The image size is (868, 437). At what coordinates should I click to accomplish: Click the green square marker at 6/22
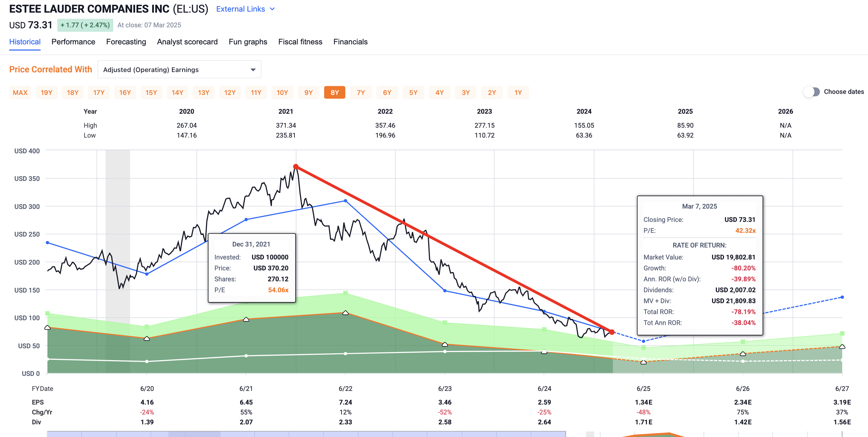click(x=345, y=293)
